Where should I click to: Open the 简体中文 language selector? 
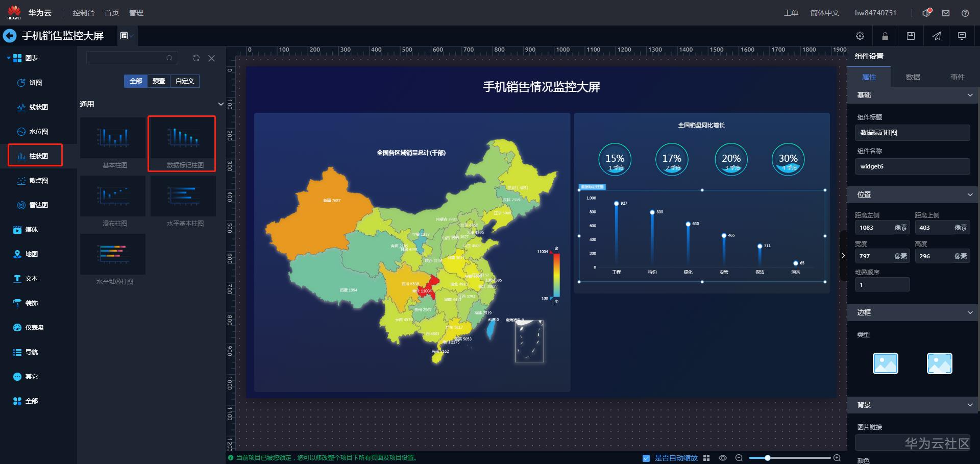tap(825, 13)
